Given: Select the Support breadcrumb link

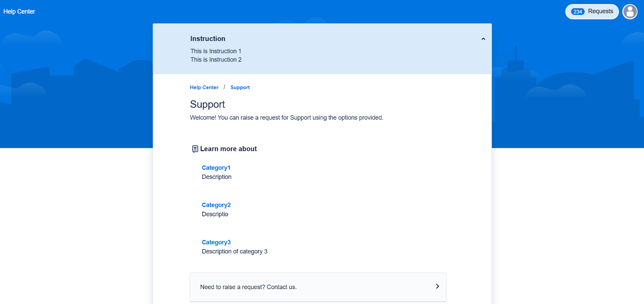Looking at the screenshot, I should click(x=240, y=87).
